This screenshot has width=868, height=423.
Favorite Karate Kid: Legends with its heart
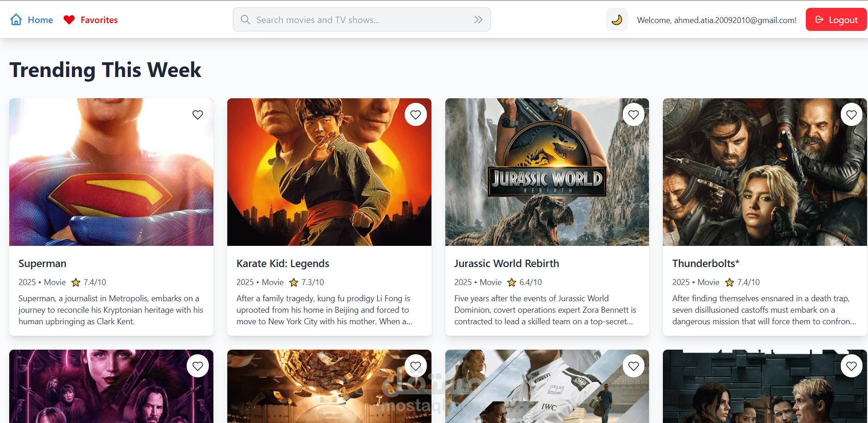[x=416, y=115]
